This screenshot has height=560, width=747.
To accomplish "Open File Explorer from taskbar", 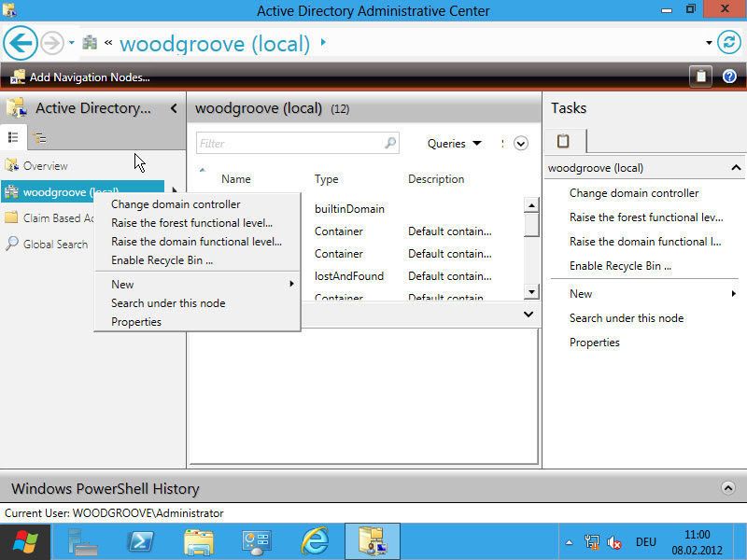I will pyautogui.click(x=198, y=542).
